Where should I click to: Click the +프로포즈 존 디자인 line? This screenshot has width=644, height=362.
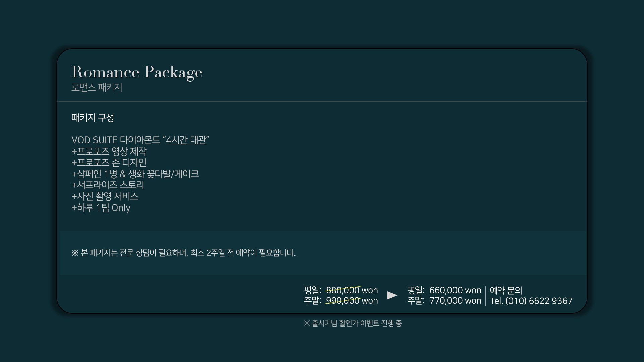point(109,163)
